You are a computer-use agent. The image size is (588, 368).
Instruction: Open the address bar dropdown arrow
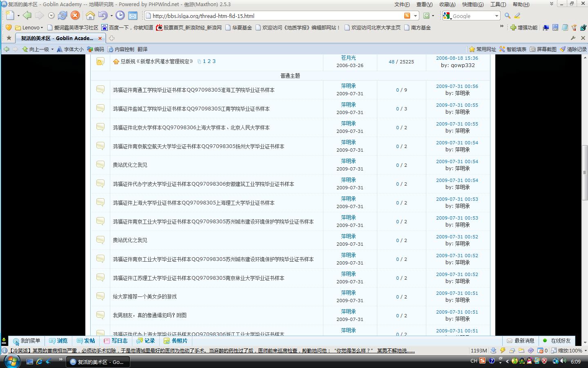(x=416, y=16)
